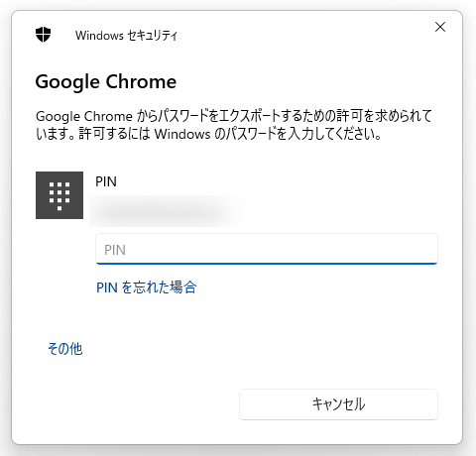The image size is (476, 456).
Task: Click the word Windows in the title bar
Action: [99, 36]
